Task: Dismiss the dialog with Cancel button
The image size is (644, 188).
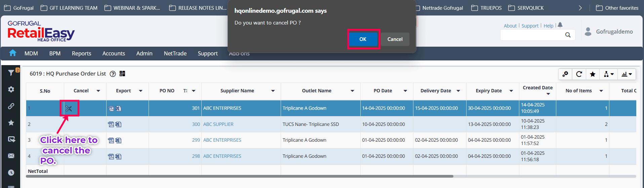Action: pyautogui.click(x=395, y=39)
